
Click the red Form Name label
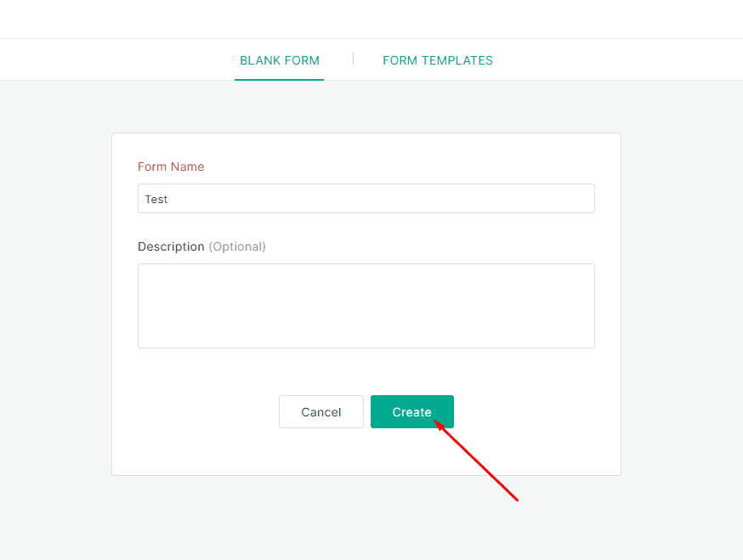pos(171,167)
